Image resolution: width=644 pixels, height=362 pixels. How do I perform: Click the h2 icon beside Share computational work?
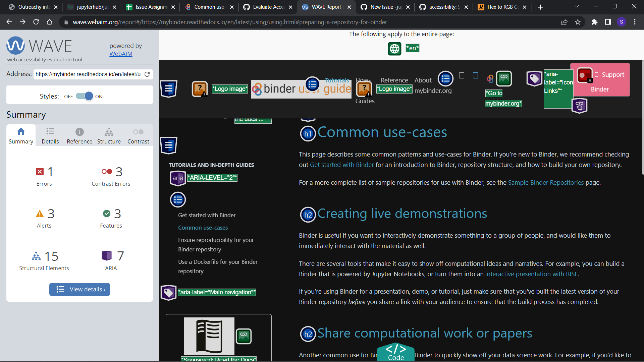click(308, 334)
